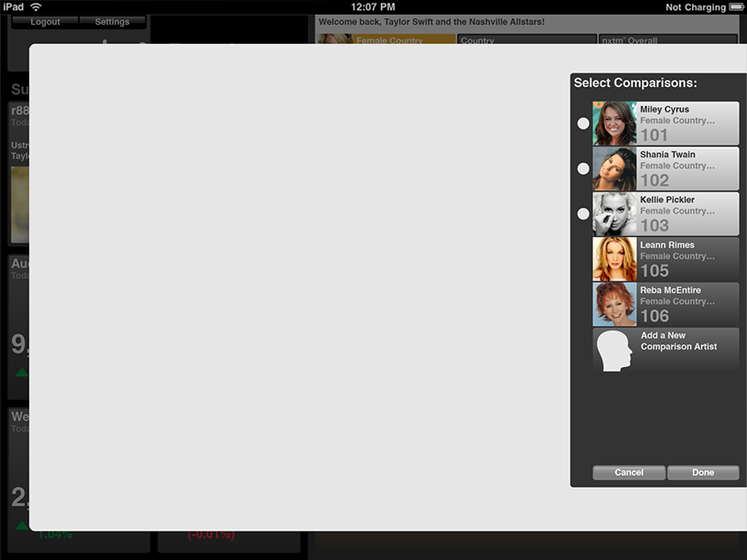Choose Add a New Comparison Artist

tap(666, 350)
